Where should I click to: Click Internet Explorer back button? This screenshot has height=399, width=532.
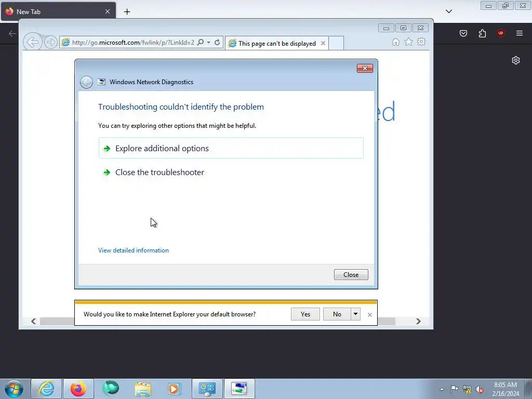33,42
